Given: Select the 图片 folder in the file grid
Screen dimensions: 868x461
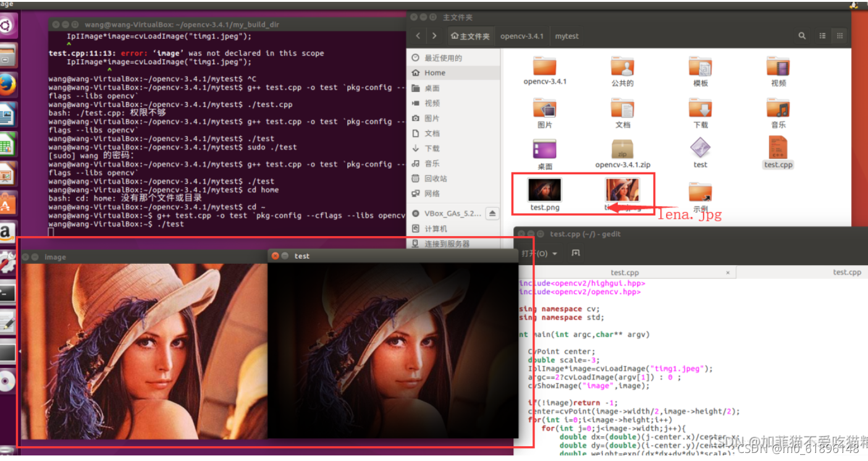Looking at the screenshot, I should pyautogui.click(x=545, y=108).
